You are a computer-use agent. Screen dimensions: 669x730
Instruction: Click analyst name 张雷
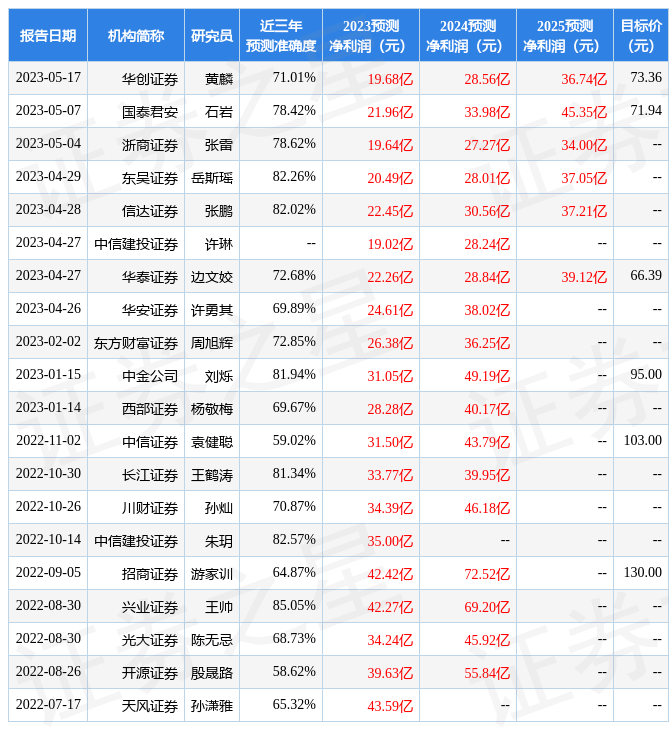click(219, 144)
